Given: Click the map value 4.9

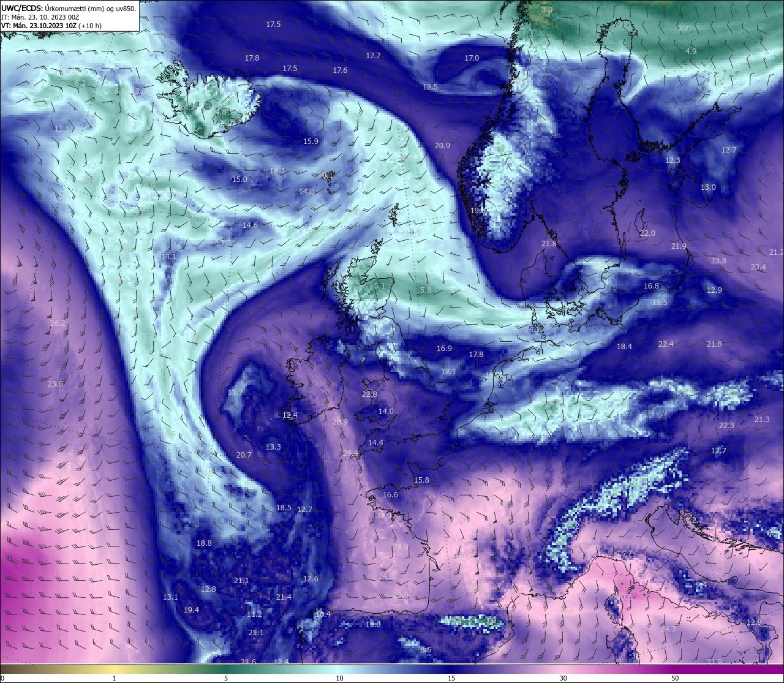Looking at the screenshot, I should point(691,51).
